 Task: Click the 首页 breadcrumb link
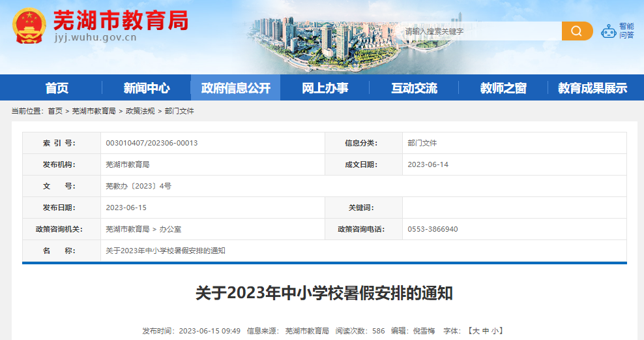pyautogui.click(x=55, y=111)
